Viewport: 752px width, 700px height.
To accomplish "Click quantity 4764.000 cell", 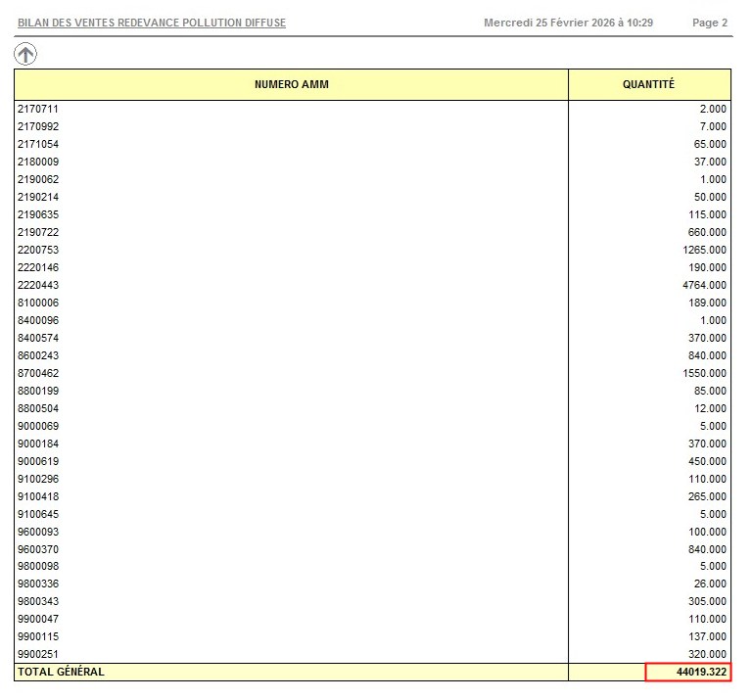I will tap(704, 285).
